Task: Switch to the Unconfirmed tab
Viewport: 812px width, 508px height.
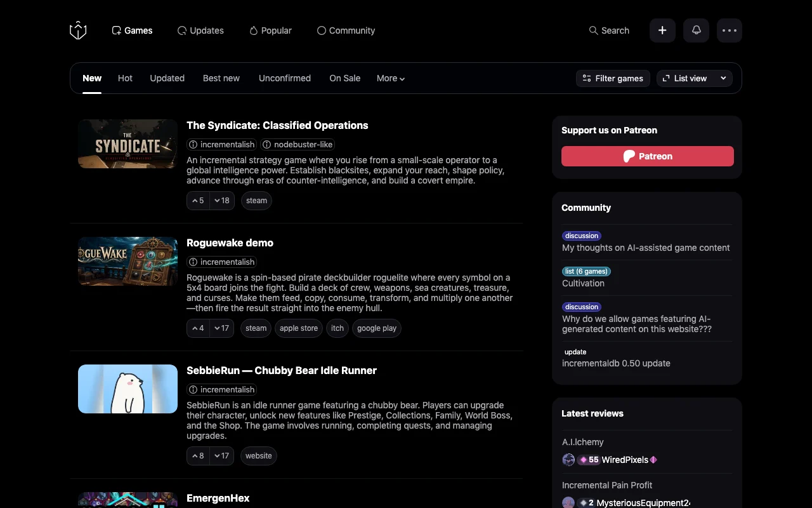Action: point(285,78)
